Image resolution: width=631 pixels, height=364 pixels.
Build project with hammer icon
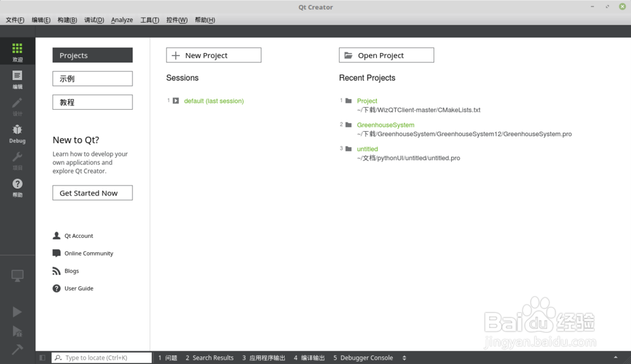(17, 349)
